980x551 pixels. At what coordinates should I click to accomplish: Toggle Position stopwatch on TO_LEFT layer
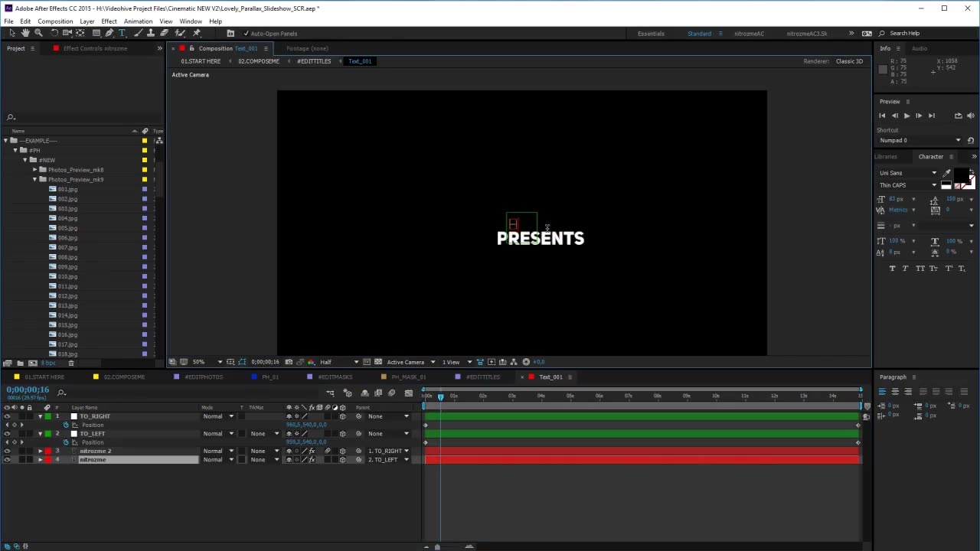[x=66, y=442]
